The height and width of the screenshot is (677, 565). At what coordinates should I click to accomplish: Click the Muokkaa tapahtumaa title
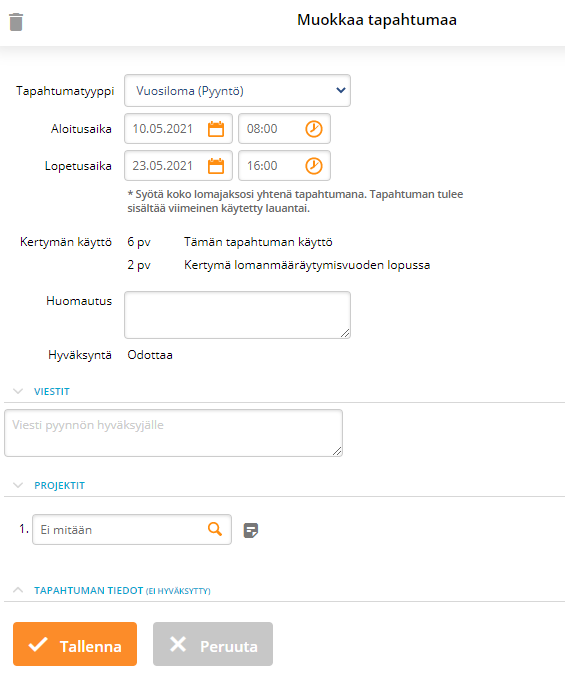click(x=377, y=20)
